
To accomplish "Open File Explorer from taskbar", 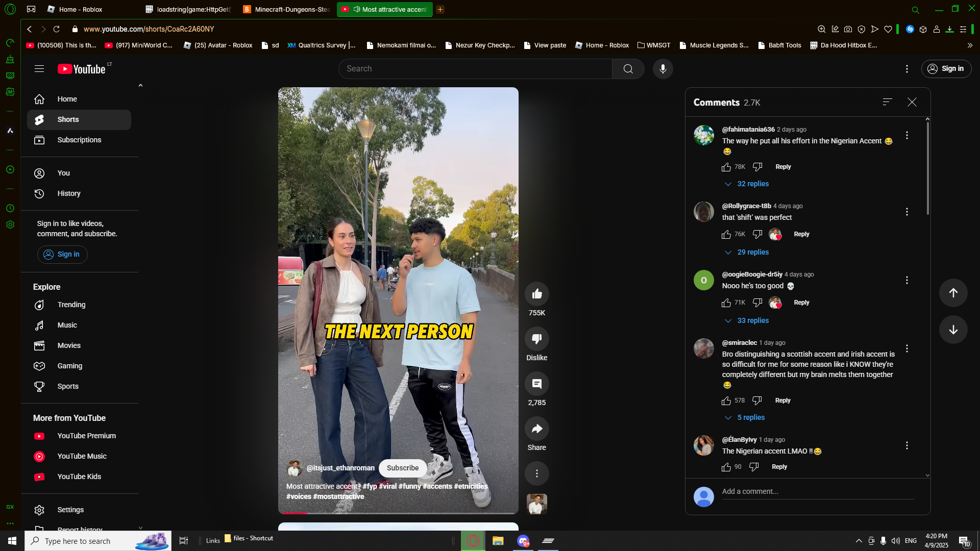I will (x=498, y=541).
